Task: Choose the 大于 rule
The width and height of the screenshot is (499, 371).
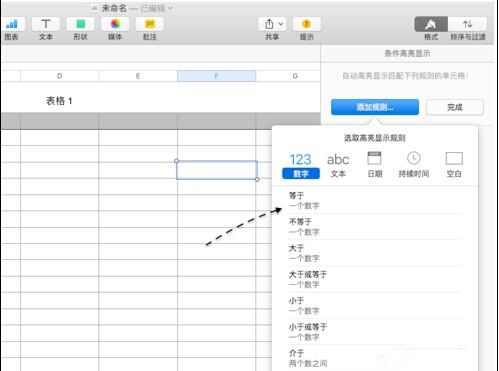Action: (x=375, y=253)
